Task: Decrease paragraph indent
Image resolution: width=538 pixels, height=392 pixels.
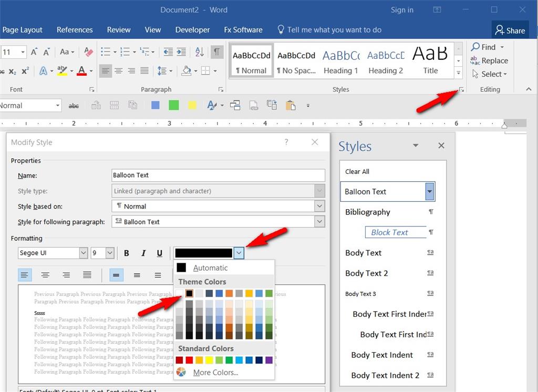Action: click(168, 52)
